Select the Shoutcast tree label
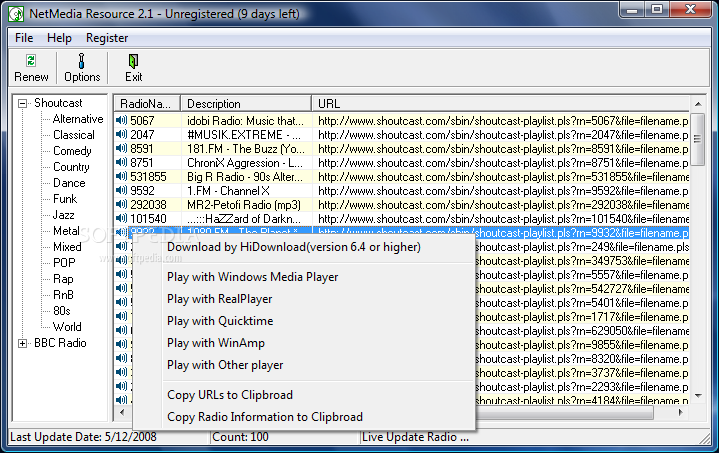719x453 pixels. [x=58, y=103]
